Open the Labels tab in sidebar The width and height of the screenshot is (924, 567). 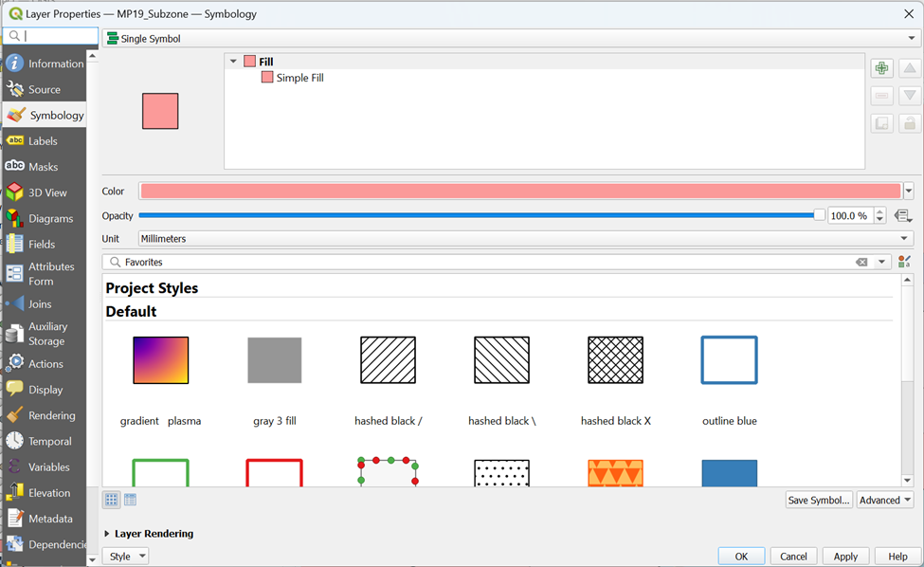pyautogui.click(x=44, y=140)
